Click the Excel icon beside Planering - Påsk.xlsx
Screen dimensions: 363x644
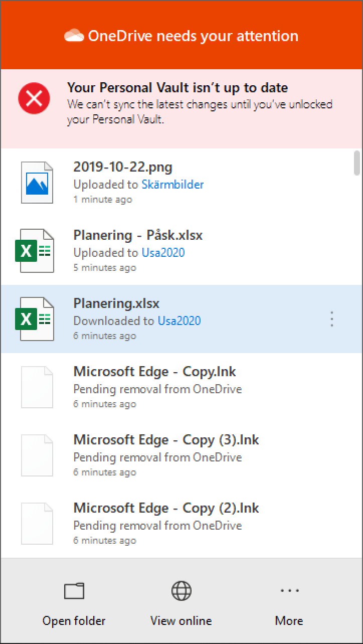pos(36,251)
